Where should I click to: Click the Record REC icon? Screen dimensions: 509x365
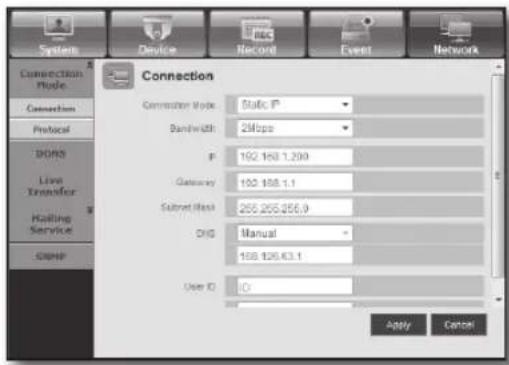point(257,30)
